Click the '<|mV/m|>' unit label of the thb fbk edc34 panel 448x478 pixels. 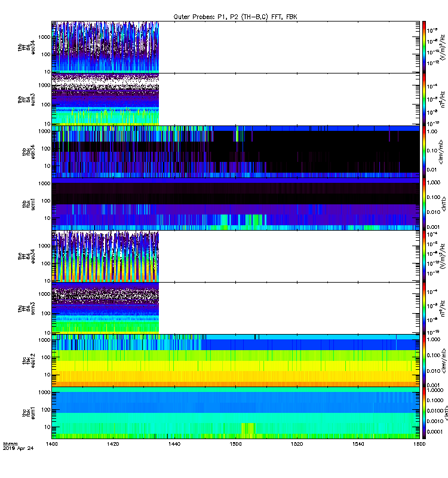coord(441,151)
